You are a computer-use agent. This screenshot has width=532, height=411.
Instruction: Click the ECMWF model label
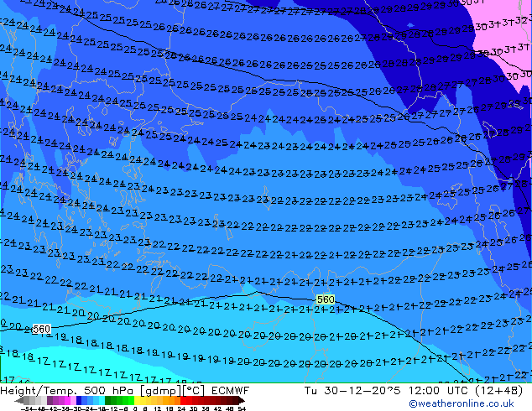coord(231,391)
